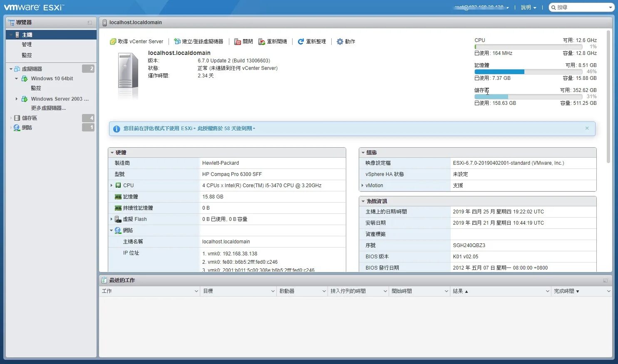Select Manage (管理) under Host

click(x=27, y=45)
